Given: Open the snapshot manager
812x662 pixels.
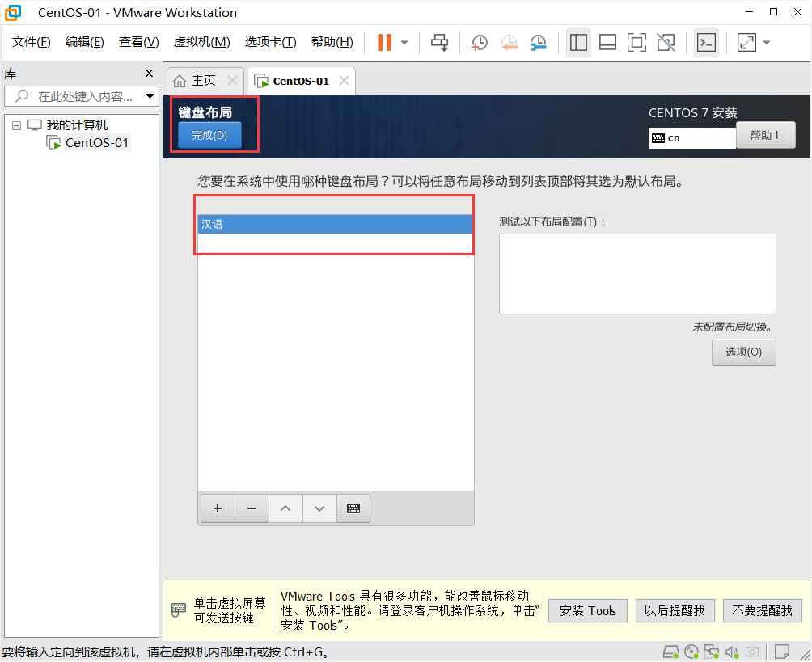Looking at the screenshot, I should coord(538,42).
